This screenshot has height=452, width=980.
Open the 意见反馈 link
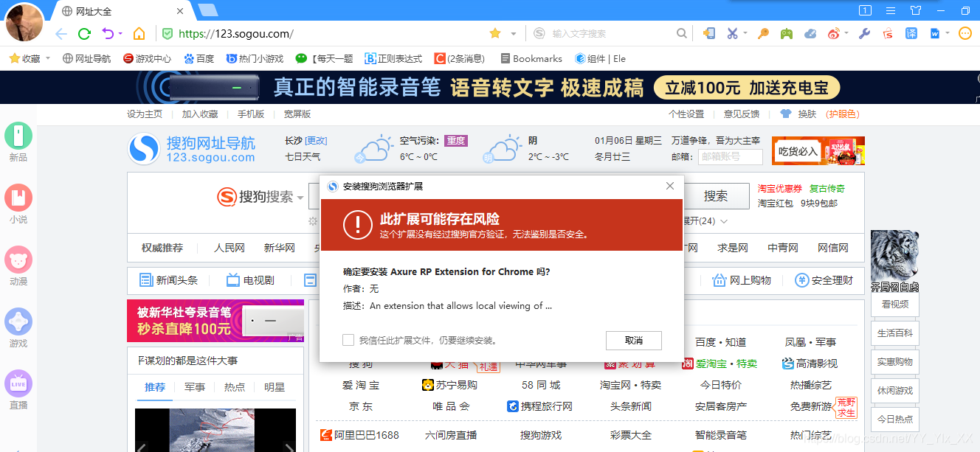coord(742,114)
